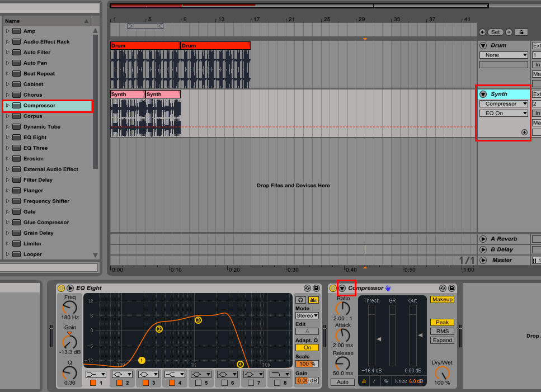The width and height of the screenshot is (541, 392).
Task: Add automation lane on the Synth track
Action: click(524, 133)
